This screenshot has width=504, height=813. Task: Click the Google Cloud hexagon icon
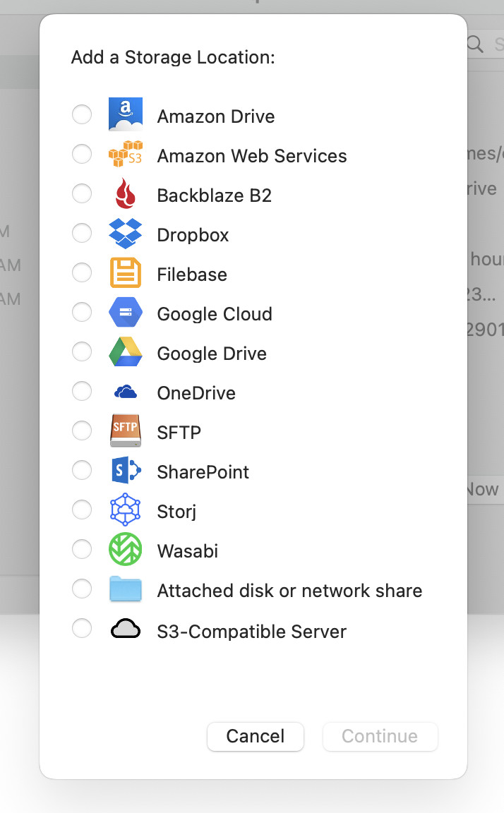(126, 312)
